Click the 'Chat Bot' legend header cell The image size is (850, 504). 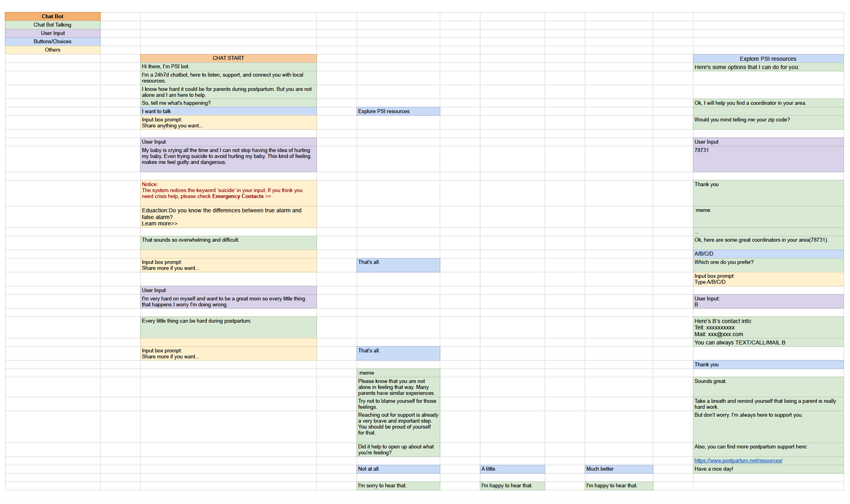click(53, 16)
